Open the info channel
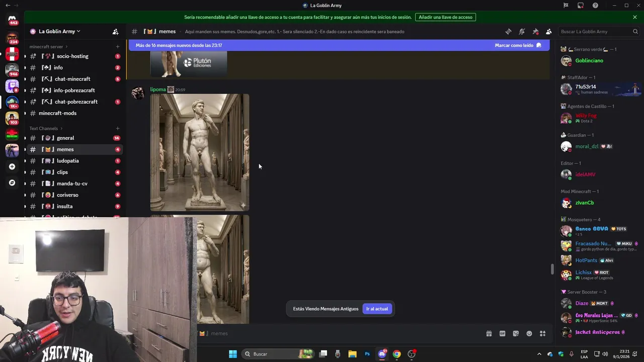The width and height of the screenshot is (644, 362). click(x=74, y=67)
